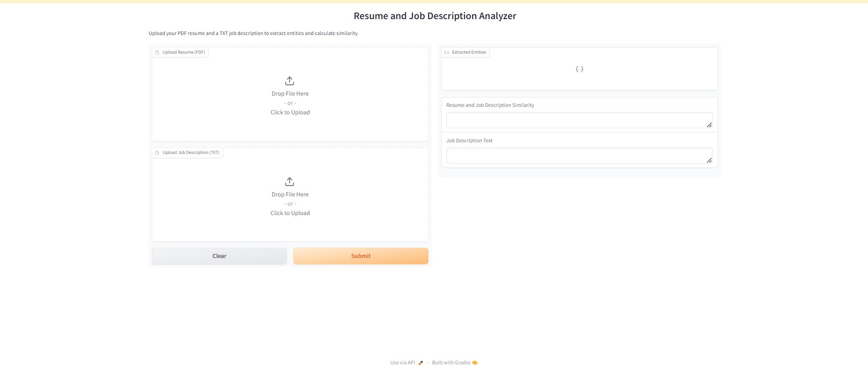The image size is (868, 369).
Task: Click the Gradio logo icon in footer
Action: (475, 363)
